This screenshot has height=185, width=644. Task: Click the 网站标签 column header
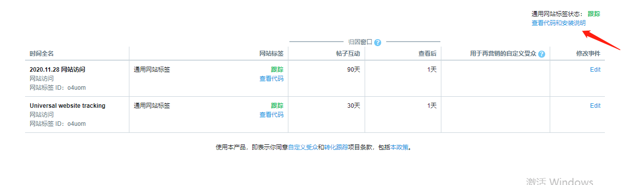271,54
